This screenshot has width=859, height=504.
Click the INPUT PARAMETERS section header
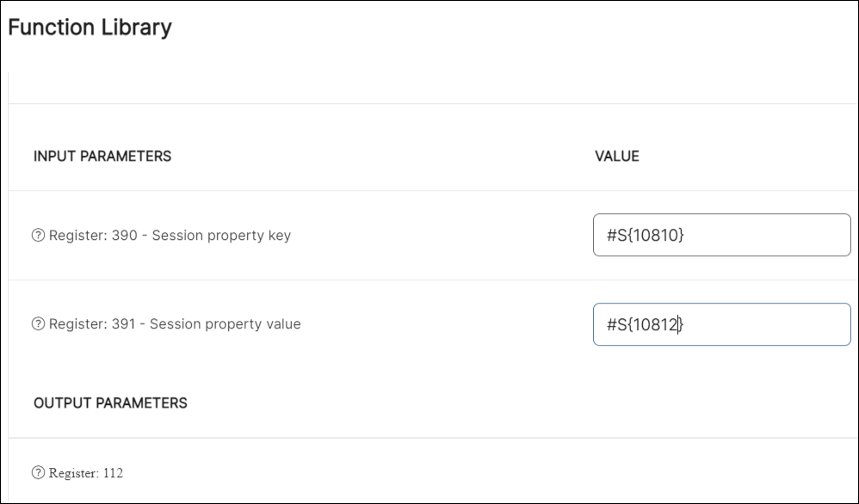tap(102, 156)
